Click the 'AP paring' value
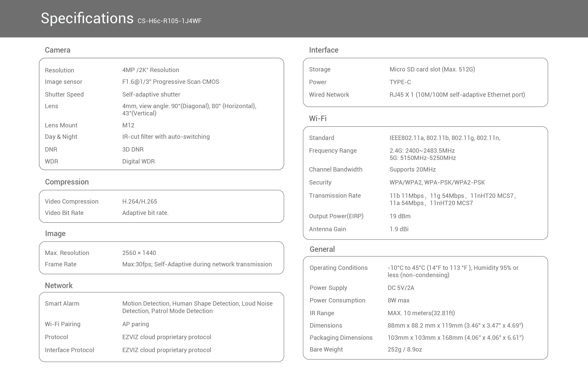This screenshot has height=368, width=588. tap(136, 324)
